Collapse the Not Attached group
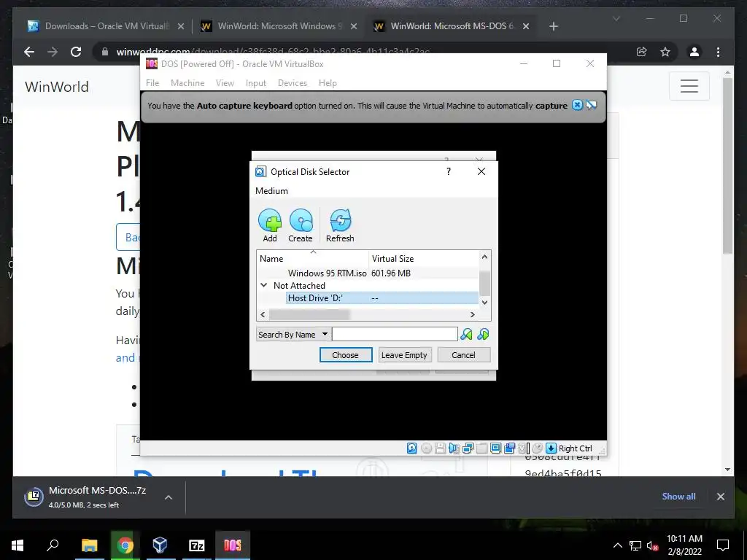The width and height of the screenshot is (747, 560). click(263, 285)
